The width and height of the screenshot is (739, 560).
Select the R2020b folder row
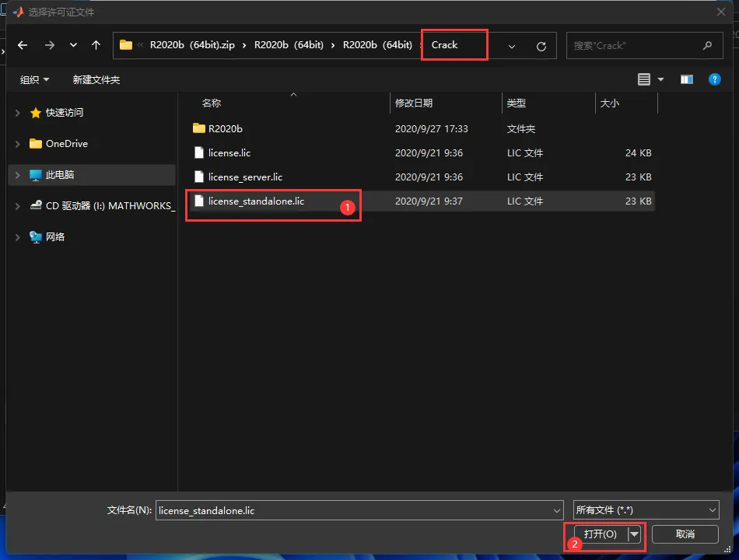[x=422, y=128]
